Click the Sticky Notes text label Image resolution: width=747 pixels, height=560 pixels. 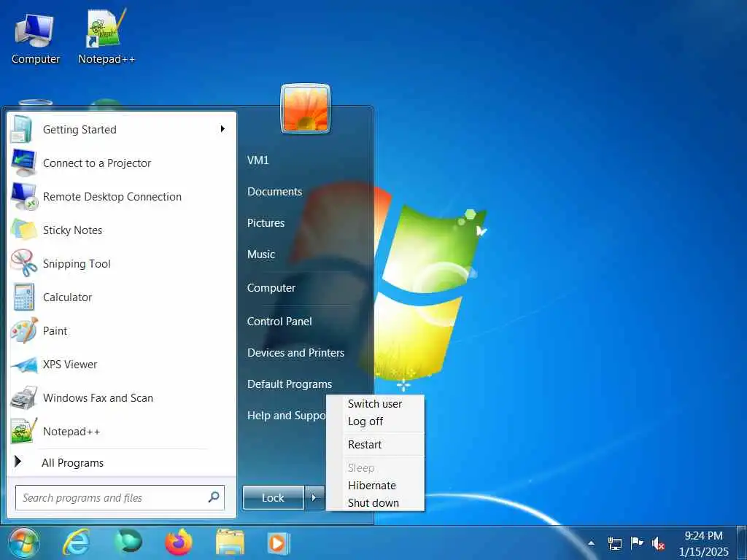(72, 230)
